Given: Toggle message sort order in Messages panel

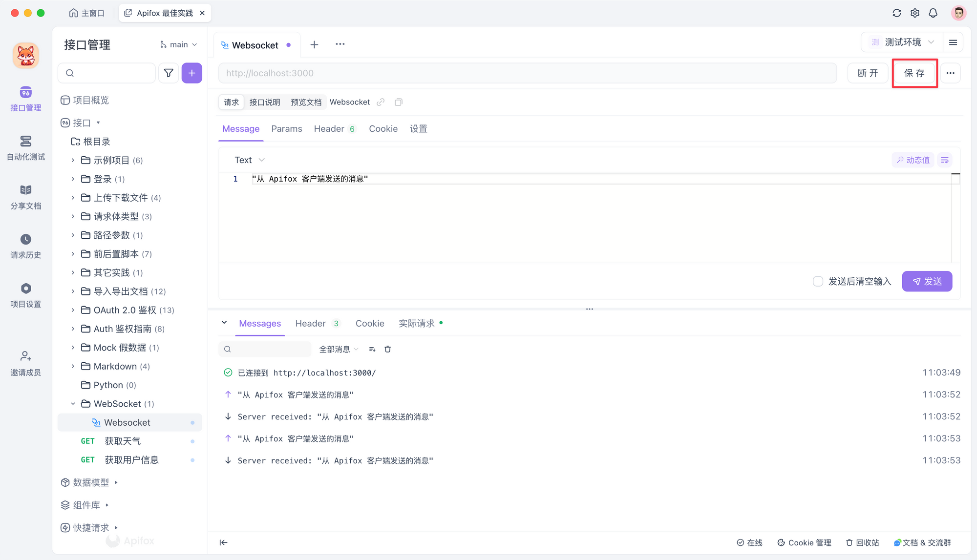Looking at the screenshot, I should click(372, 349).
